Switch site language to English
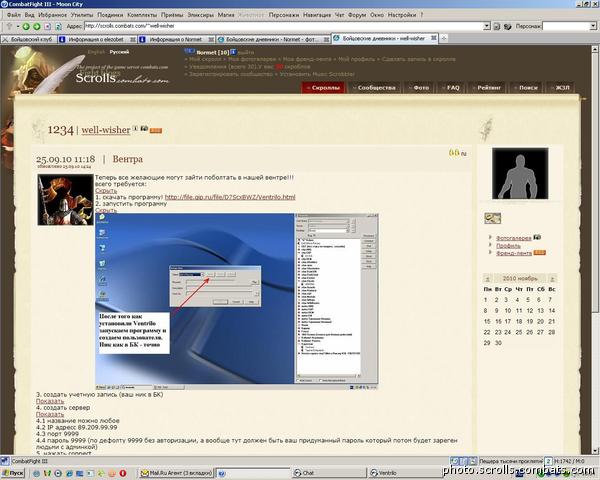Image resolution: width=600 pixels, height=480 pixels. (96, 52)
